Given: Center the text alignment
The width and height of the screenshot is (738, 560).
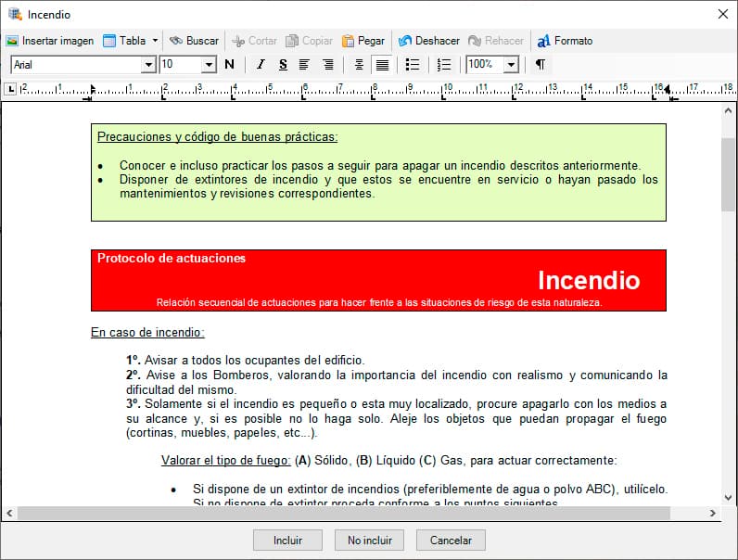Looking at the screenshot, I should [359, 65].
